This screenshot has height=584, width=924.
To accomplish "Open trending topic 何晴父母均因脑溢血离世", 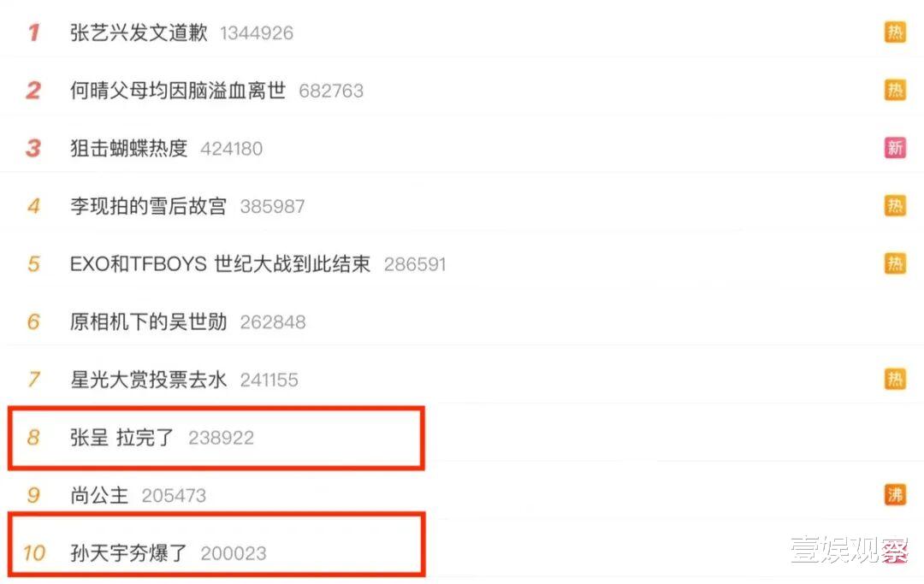I will click(x=178, y=90).
